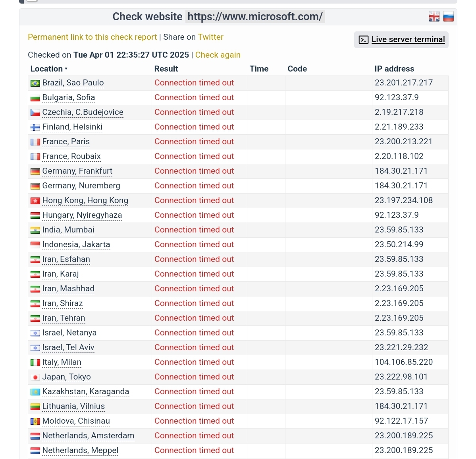
Task: Switch language using the Russian flag icon
Action: tap(448, 17)
